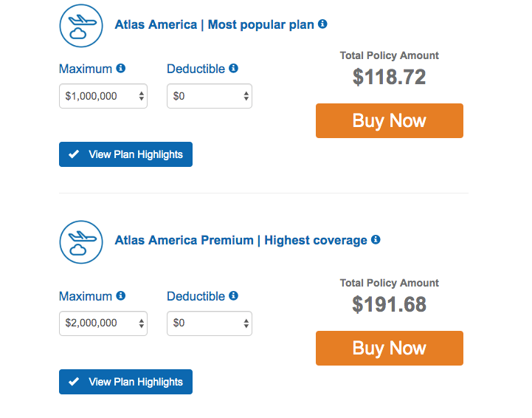Open Atlas America Premium $0 Deductible dropdown
The width and height of the screenshot is (532, 418).
(x=210, y=323)
